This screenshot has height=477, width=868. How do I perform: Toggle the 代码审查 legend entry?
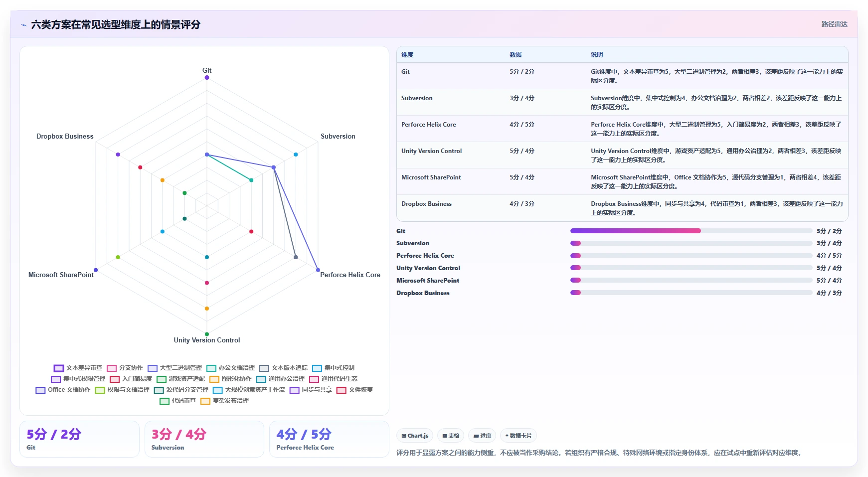177,401
